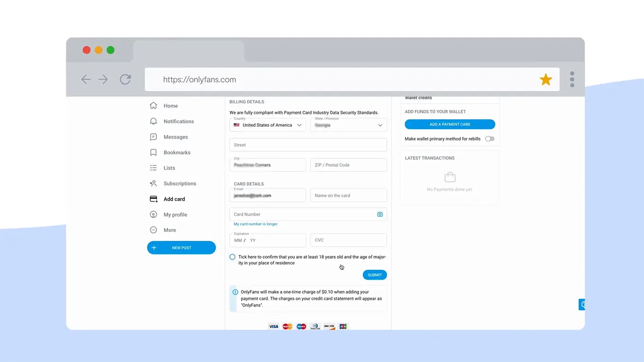Screen dimensions: 644x362
Task: Click the Bookmarks ribbon icon
Action: [154, 153]
